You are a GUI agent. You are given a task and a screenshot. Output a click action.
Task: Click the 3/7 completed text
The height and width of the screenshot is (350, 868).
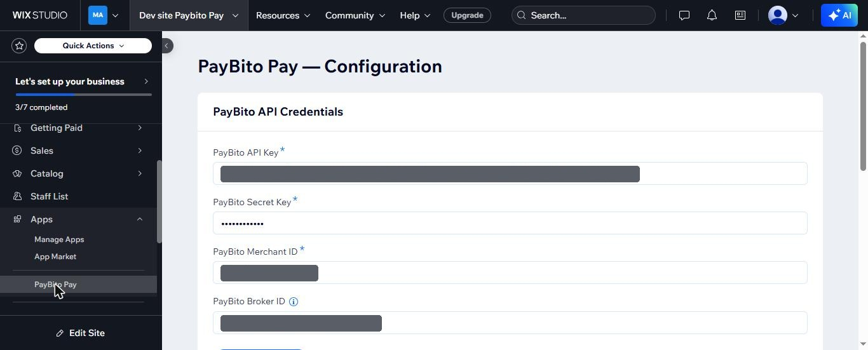[x=41, y=107]
